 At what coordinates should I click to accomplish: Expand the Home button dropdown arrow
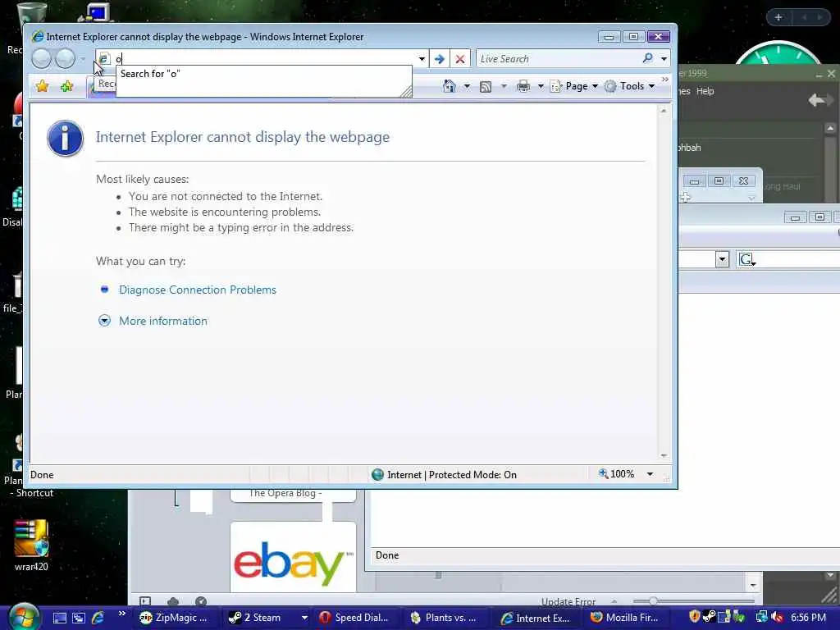(x=467, y=86)
